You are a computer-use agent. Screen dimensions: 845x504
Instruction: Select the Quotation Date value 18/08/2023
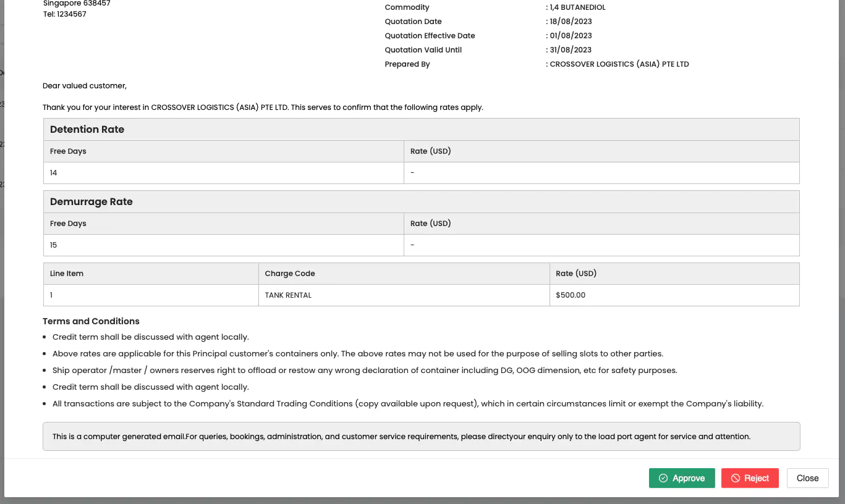[x=571, y=22]
